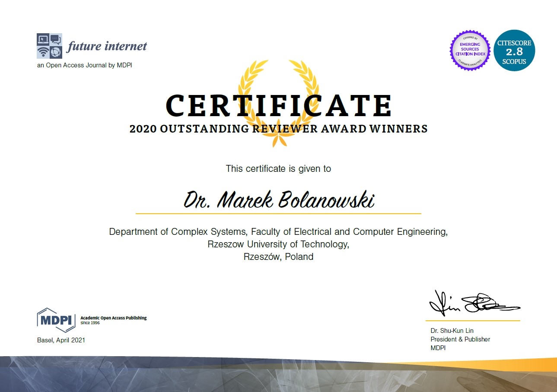This screenshot has width=557, height=392.
Task: Click the "2020 Outstanding Reviewer Award Winners" subtitle
Action: click(x=279, y=129)
